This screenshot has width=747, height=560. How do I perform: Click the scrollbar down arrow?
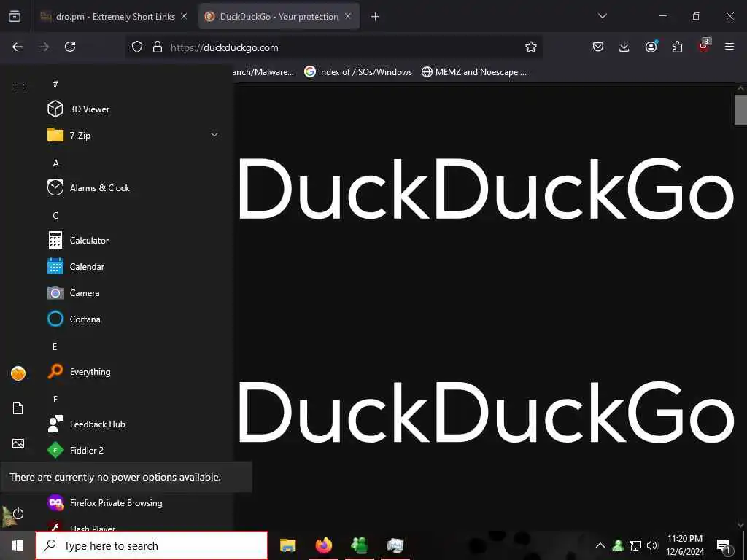(x=740, y=525)
